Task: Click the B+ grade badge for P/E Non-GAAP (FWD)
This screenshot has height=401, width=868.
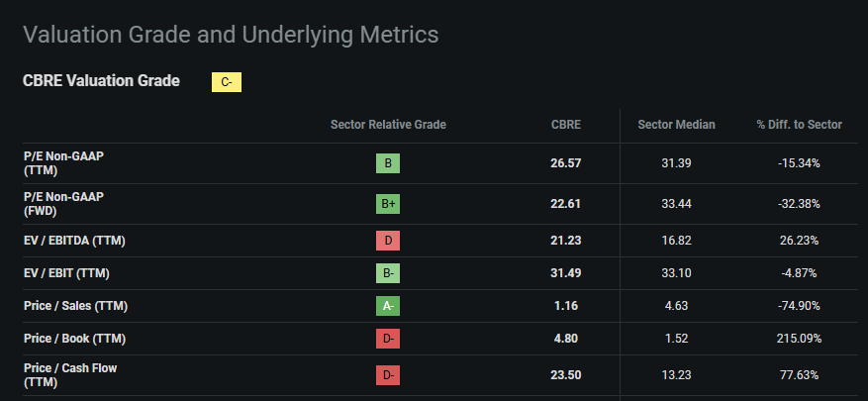Action: tap(388, 204)
